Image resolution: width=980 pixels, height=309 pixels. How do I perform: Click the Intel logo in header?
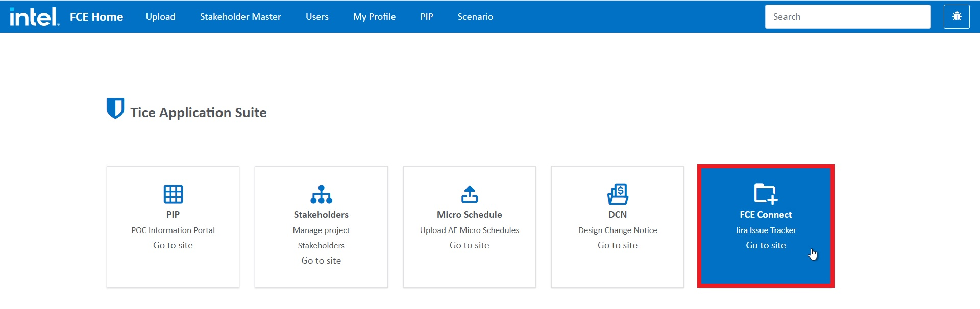34,17
